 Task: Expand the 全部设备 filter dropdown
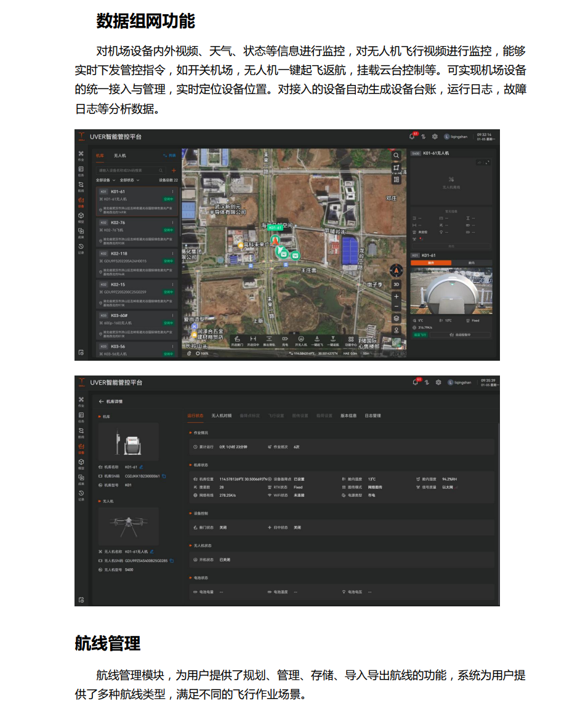(x=105, y=180)
